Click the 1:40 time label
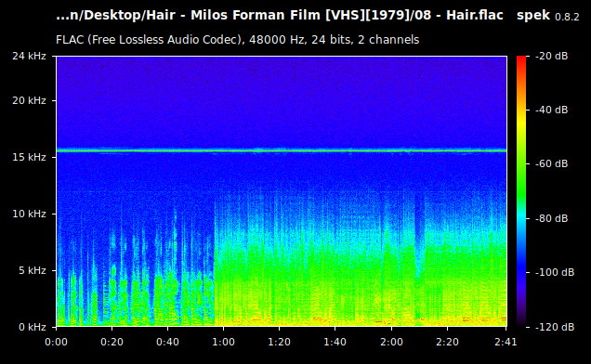The height and width of the screenshot is (364, 591). click(335, 342)
